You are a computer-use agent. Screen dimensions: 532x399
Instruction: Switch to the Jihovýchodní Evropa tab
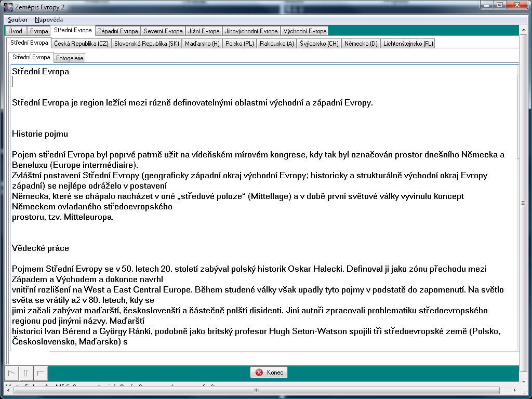(x=251, y=31)
